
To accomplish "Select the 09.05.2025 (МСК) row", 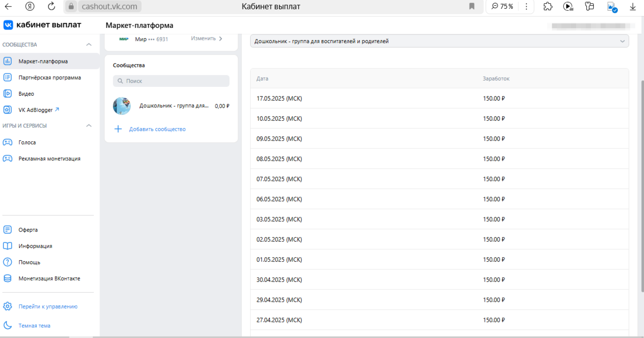I will pos(439,139).
